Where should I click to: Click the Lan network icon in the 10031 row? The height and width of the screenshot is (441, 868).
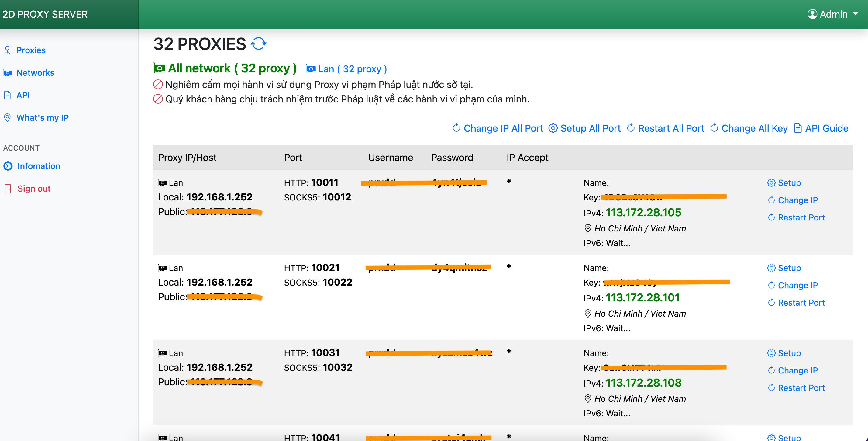(162, 353)
